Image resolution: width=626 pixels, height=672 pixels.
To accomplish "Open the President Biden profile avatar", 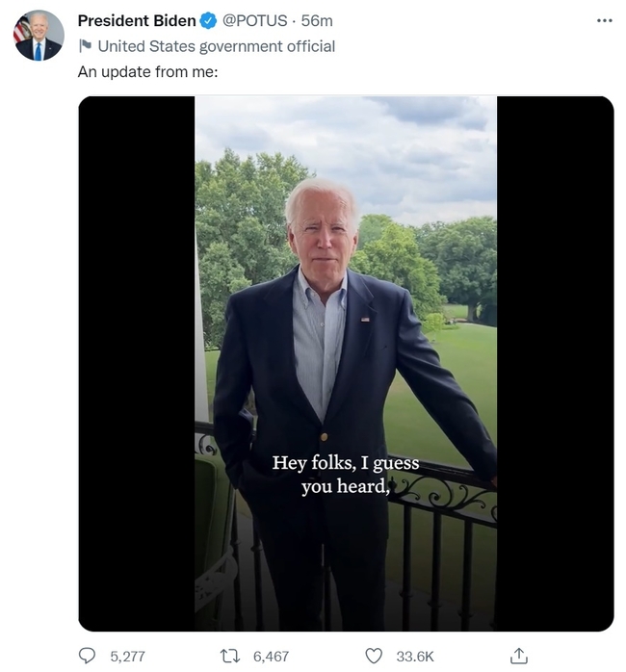I will tap(39, 36).
